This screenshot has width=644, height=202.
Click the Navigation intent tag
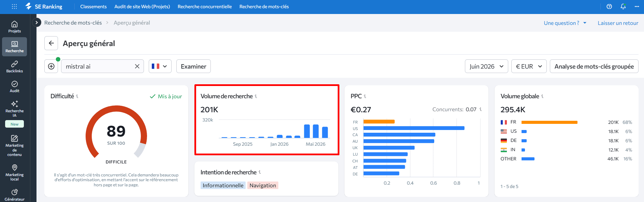263,185
